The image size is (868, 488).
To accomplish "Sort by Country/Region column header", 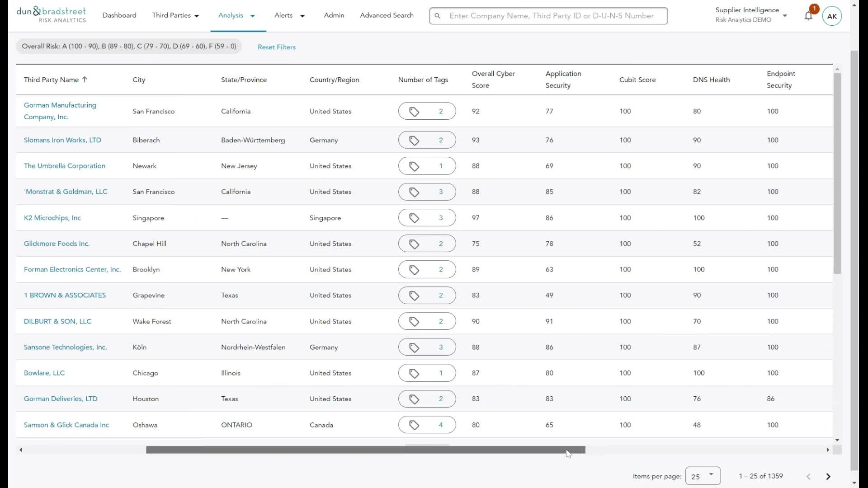I will click(x=335, y=80).
